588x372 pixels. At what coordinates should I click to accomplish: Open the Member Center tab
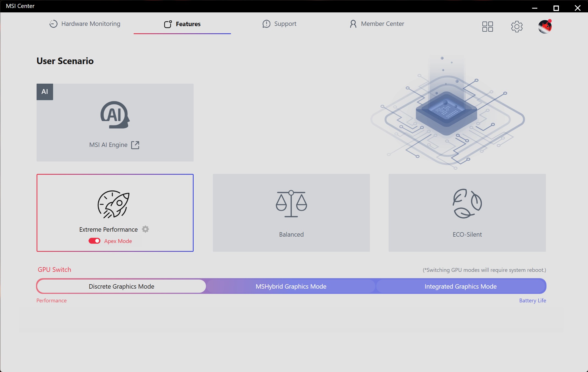[x=377, y=24]
